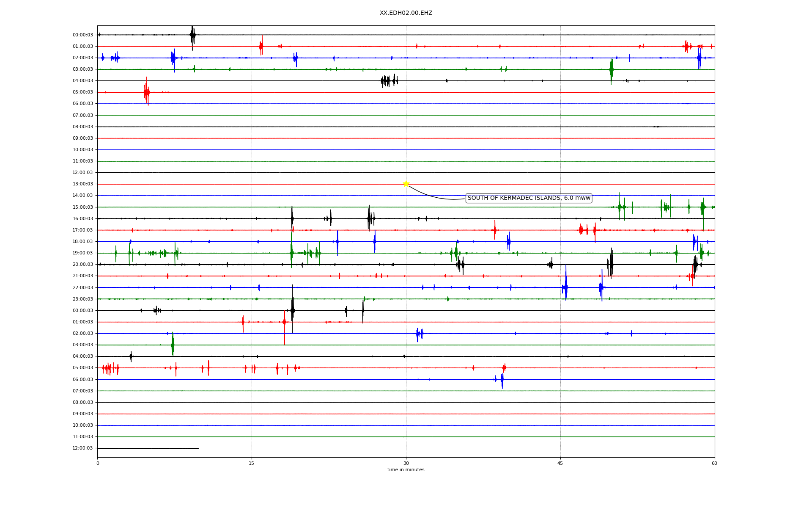
Task: Click the short unfinished black trace at bottom
Action: pos(148,448)
